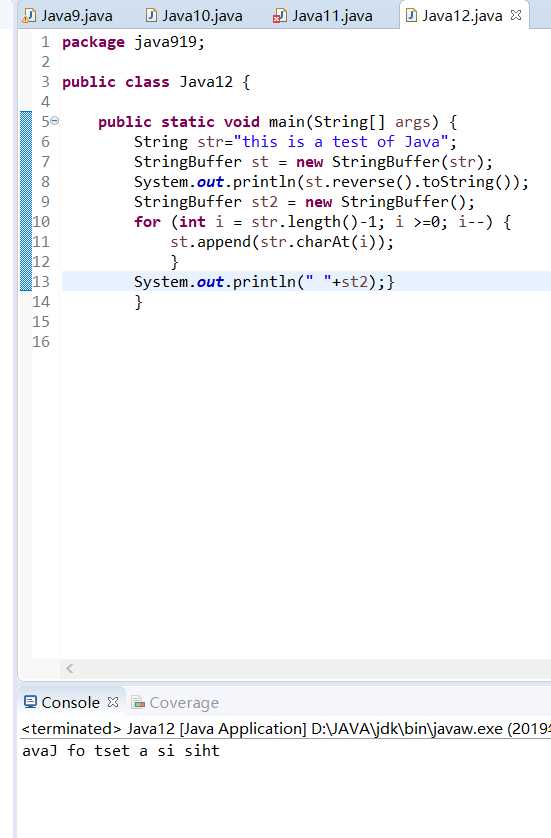Viewport: 551px width, 838px height.
Task: Click the "package" keyword on line 1
Action: [x=94, y=42]
